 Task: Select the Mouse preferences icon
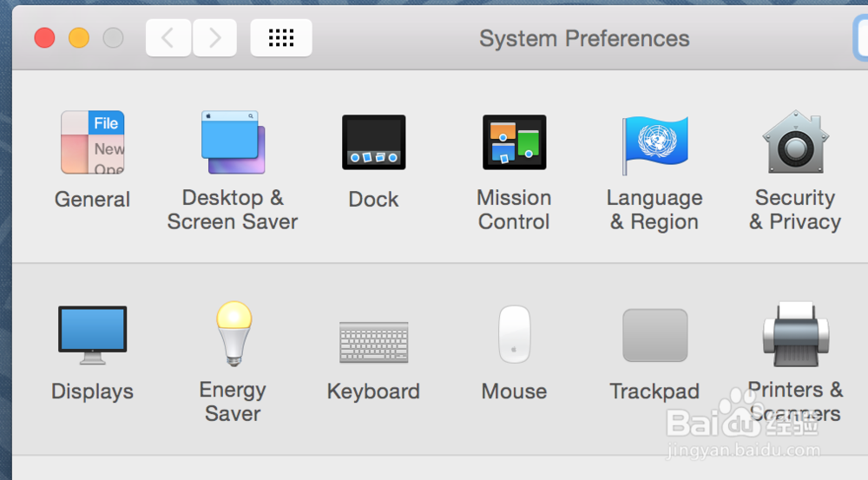[x=514, y=335]
